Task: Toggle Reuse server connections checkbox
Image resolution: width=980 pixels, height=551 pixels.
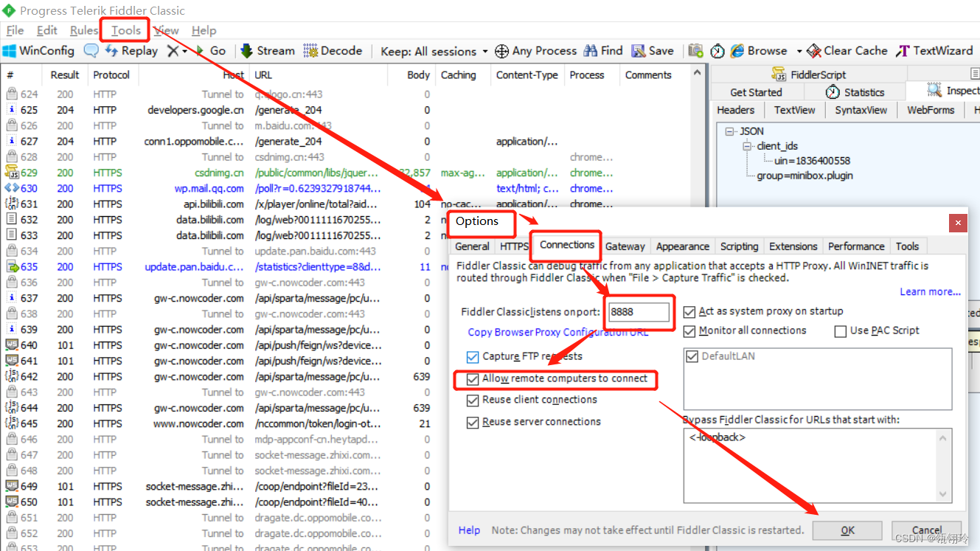Action: (473, 423)
